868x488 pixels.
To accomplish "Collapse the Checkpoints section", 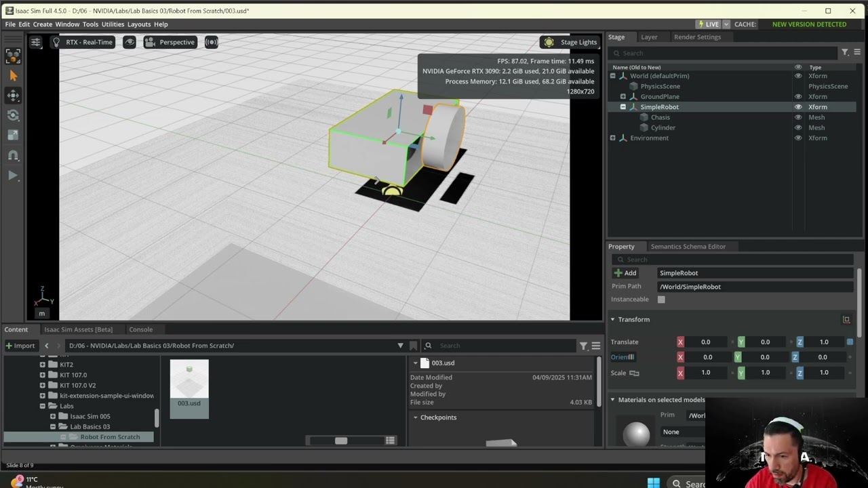I will [x=415, y=418].
